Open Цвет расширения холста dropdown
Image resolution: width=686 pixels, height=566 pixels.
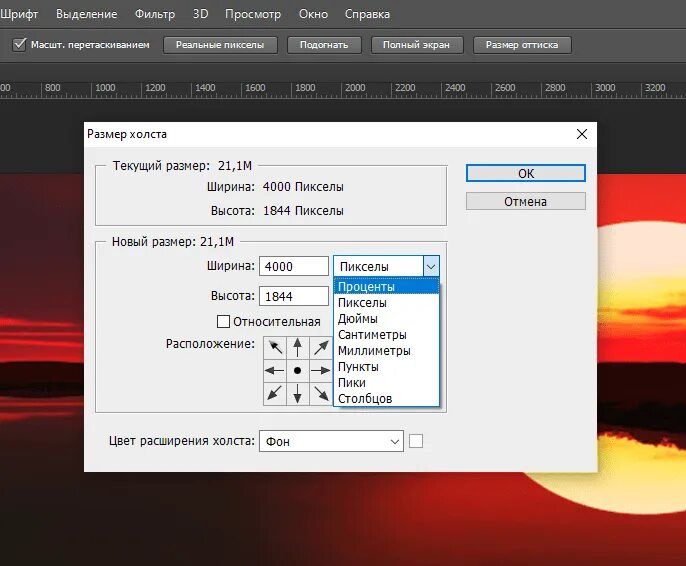pos(331,441)
